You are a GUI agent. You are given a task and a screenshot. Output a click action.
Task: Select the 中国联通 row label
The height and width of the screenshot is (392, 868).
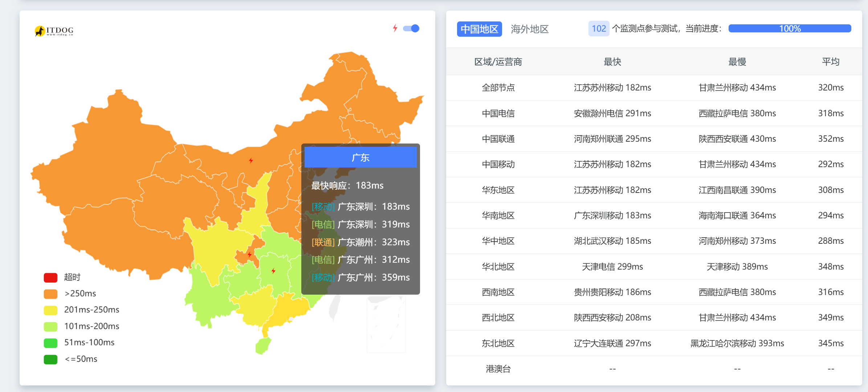(x=498, y=139)
